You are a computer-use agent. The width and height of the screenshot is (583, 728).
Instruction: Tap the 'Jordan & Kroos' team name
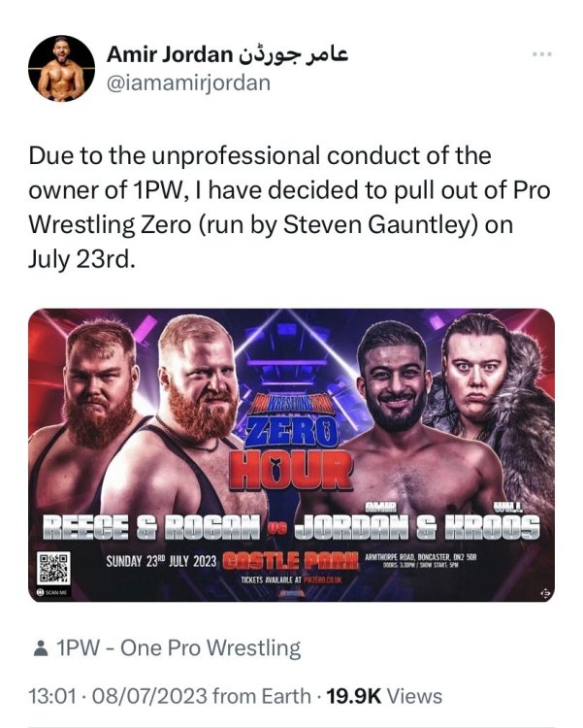[x=417, y=528]
